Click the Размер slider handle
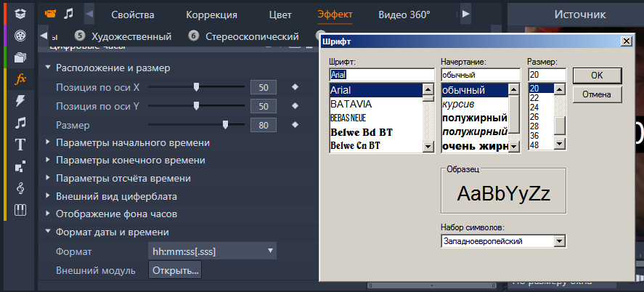This screenshot has height=292, width=644. 225,125
